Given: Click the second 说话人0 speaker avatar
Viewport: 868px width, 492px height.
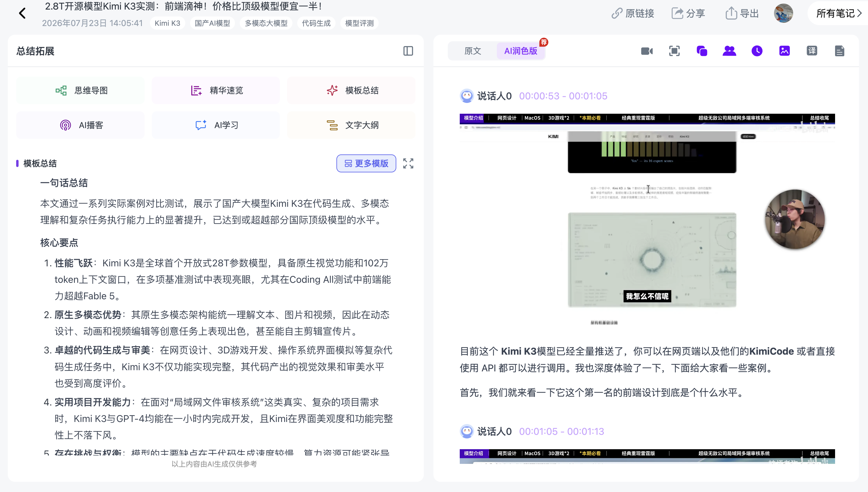Looking at the screenshot, I should 467,432.
